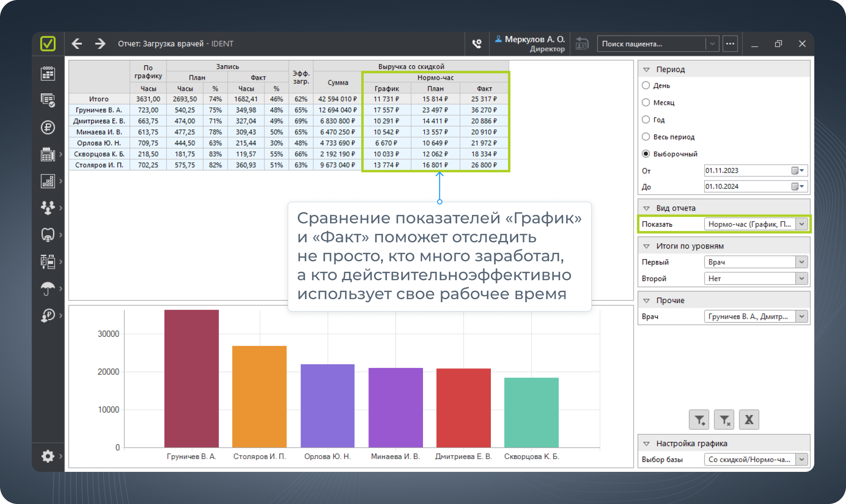Open the Первый level Врач dropdown

(756, 262)
